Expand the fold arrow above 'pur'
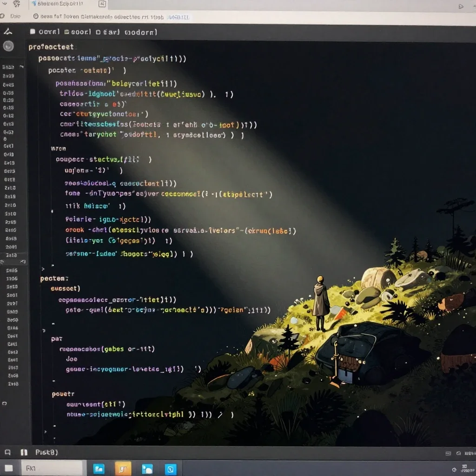Image resolution: width=476 pixels, height=476 pixels. tap(44, 331)
